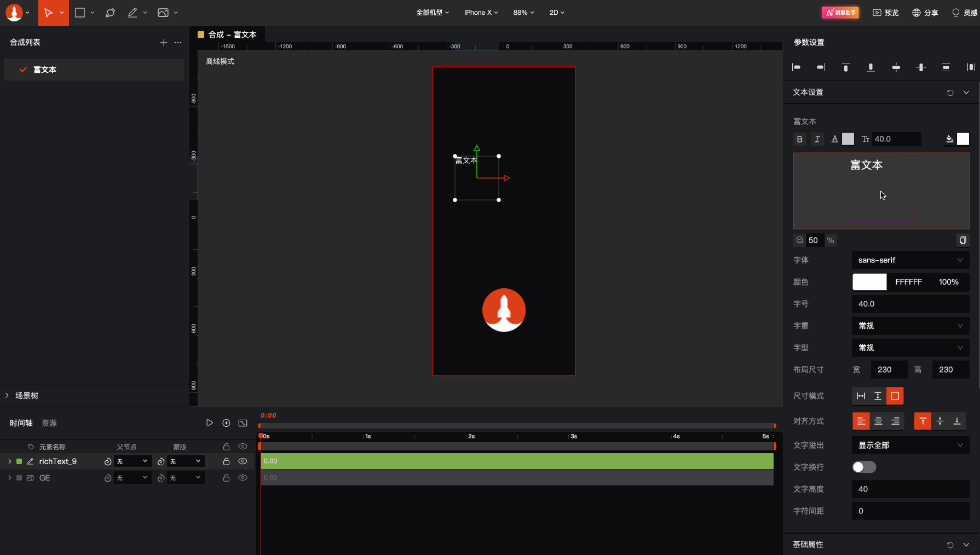Click the 字号 font size field

click(910, 304)
